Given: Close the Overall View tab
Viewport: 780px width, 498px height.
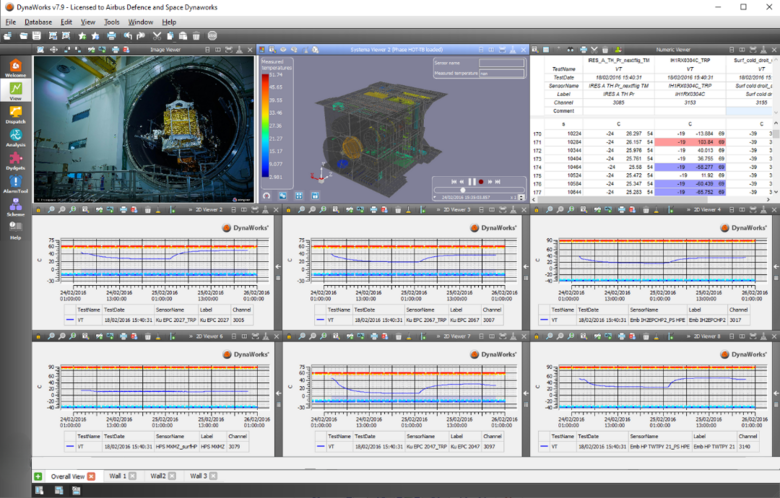Looking at the screenshot, I should tap(91, 477).
